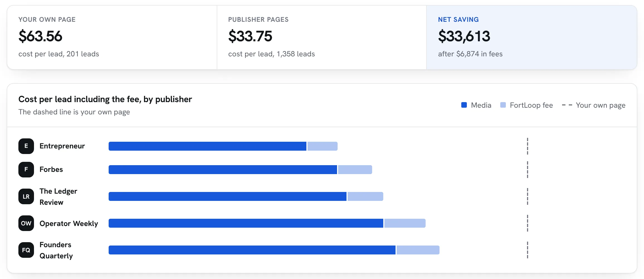The height and width of the screenshot is (279, 644).
Task: Click the "NET SAVING" card heading
Action: pyautogui.click(x=458, y=20)
